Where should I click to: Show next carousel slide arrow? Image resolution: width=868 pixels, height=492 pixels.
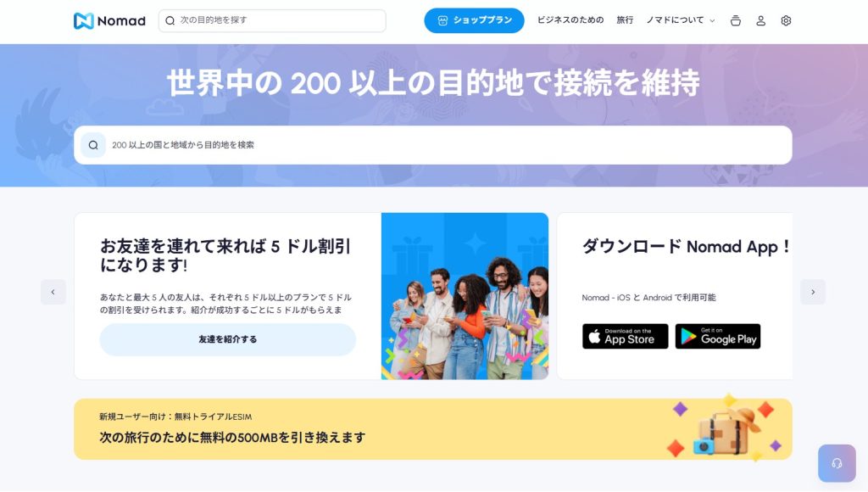[813, 292]
